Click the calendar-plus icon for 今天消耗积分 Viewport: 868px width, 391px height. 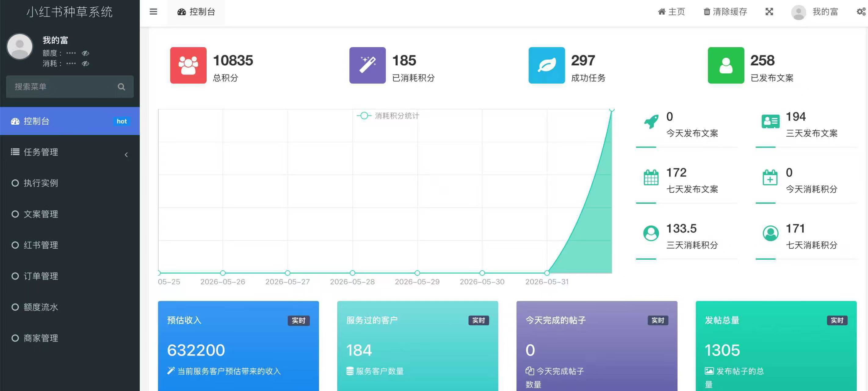[770, 177]
